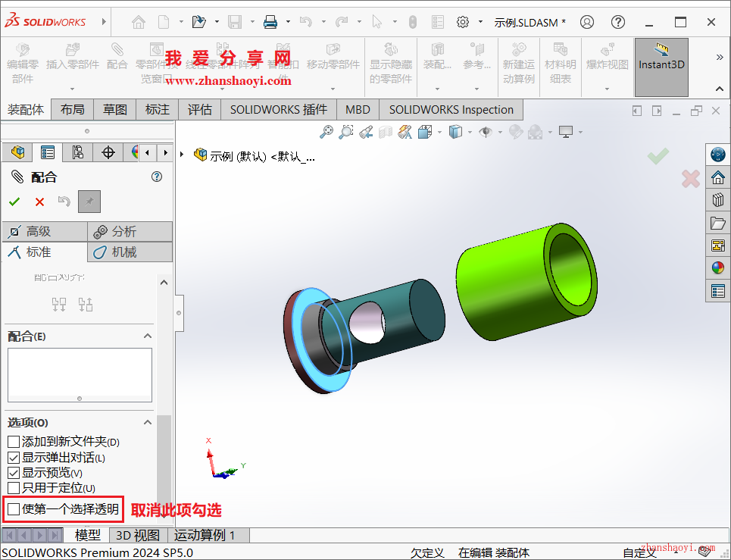
Task: Check 只用于定位 option
Action: [14, 488]
